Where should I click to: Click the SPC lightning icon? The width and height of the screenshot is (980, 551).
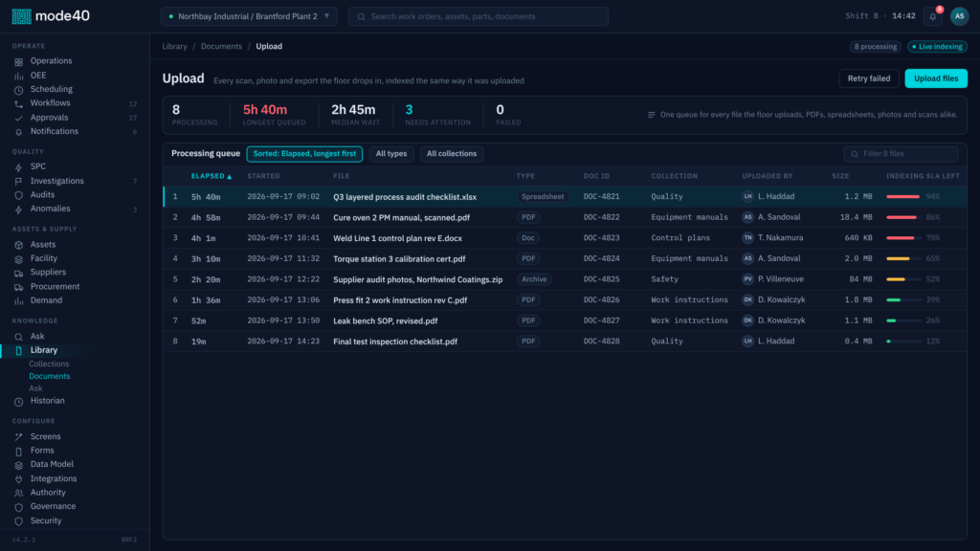point(19,167)
